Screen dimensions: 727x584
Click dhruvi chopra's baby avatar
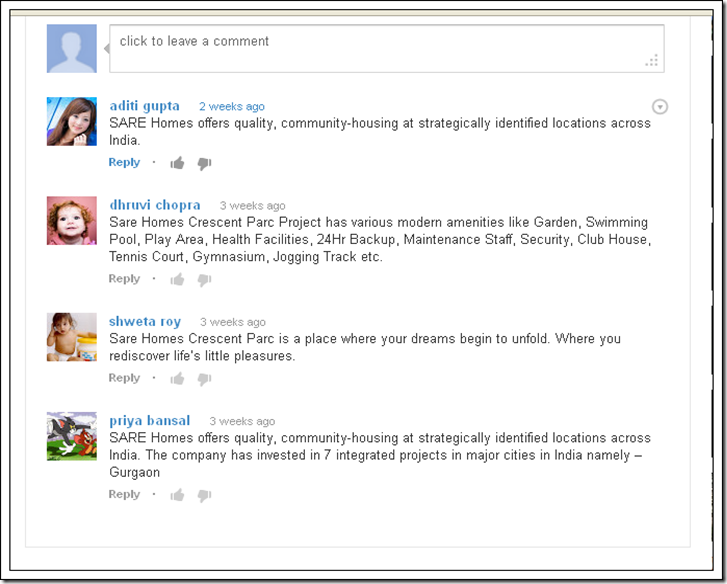[x=72, y=221]
